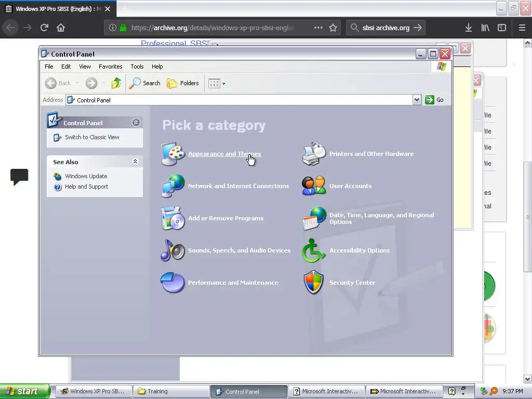This screenshot has height=399, width=532.
Task: Open the Tools menu
Action: point(137,66)
